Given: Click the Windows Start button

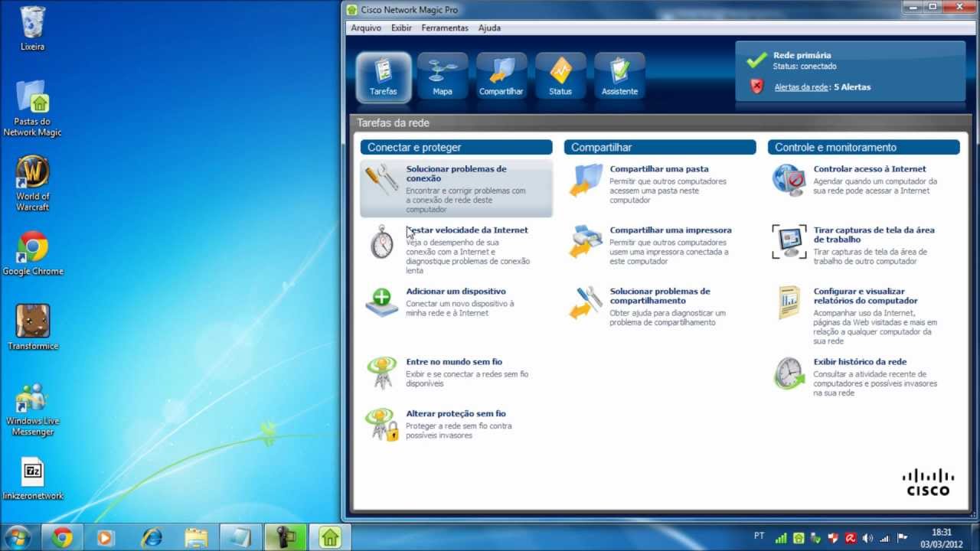Looking at the screenshot, I should [x=17, y=537].
